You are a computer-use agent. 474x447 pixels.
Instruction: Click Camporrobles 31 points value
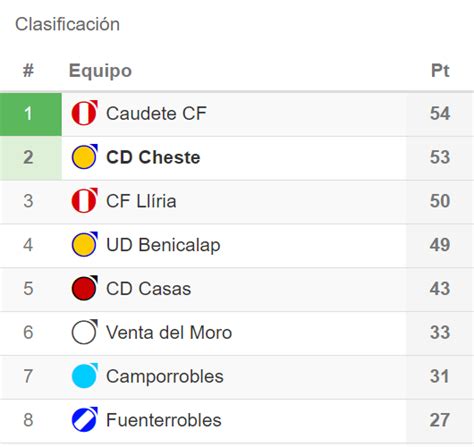point(440,376)
